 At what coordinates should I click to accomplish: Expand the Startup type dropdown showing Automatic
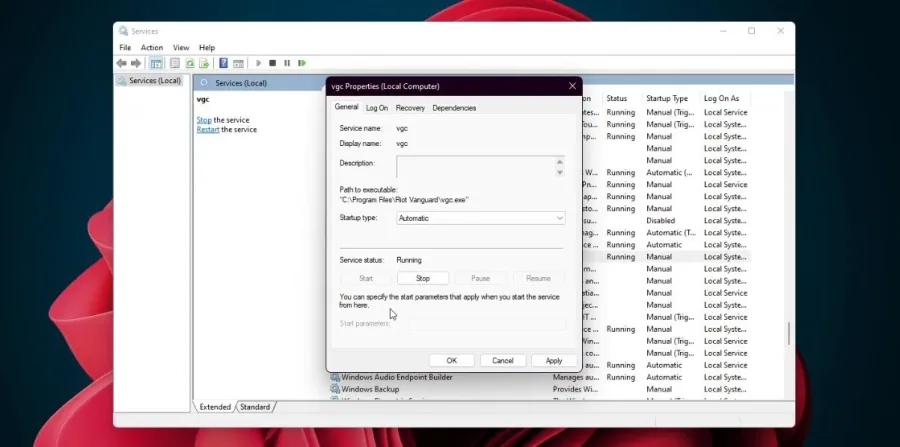click(x=481, y=218)
